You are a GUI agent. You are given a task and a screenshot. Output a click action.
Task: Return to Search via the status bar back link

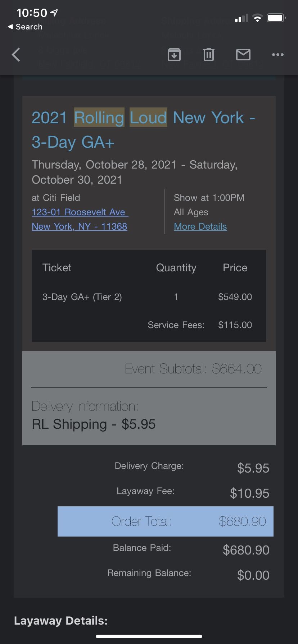click(25, 27)
